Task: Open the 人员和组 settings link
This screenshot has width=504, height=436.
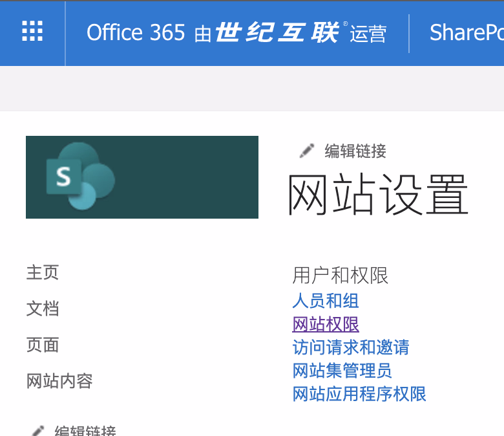Action: pyautogui.click(x=326, y=301)
